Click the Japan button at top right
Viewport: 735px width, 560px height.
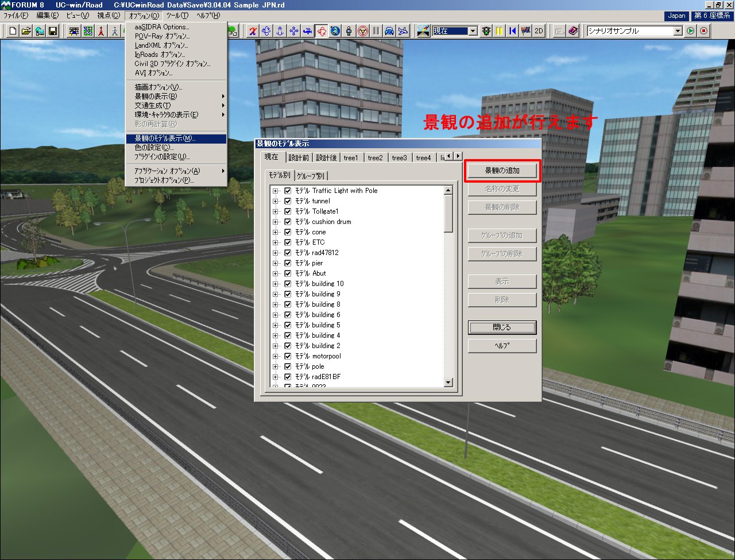(x=677, y=16)
